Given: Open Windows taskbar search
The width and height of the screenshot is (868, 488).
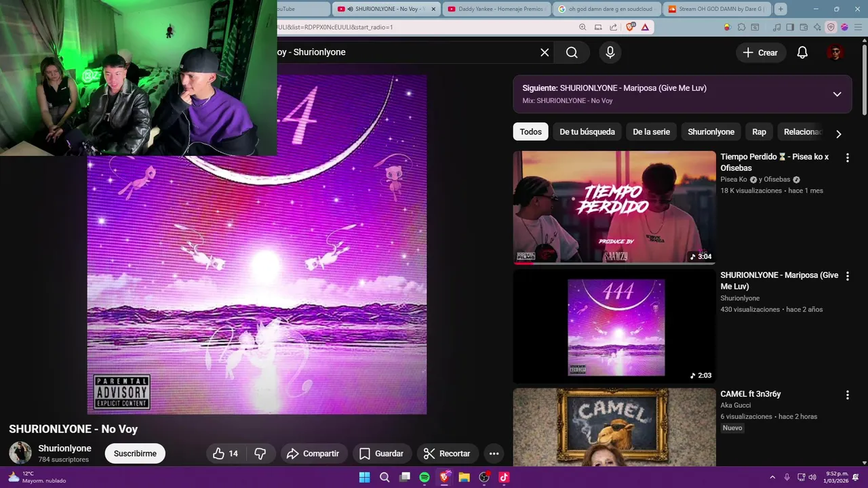Looking at the screenshot, I should [x=384, y=477].
